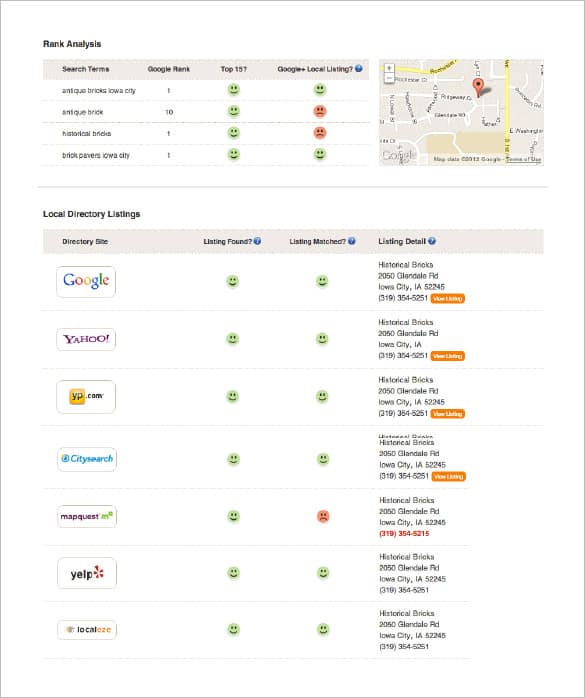Click the Rank Analysis heading
The width and height of the screenshot is (585, 698).
click(72, 44)
